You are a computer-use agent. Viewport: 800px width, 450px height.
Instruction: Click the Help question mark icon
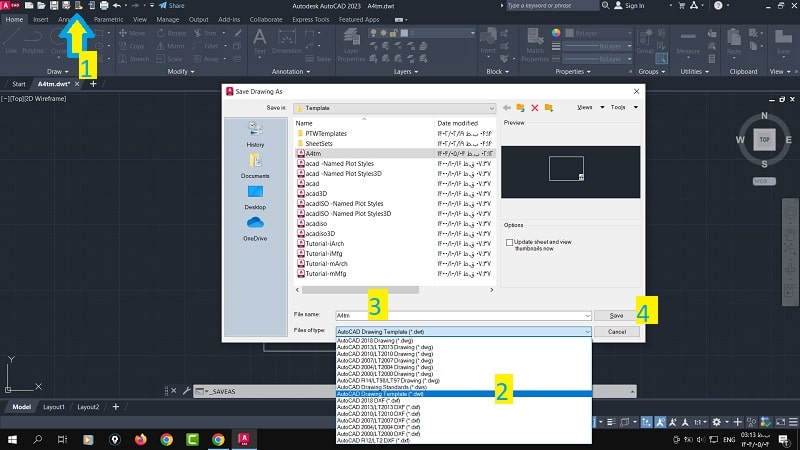(x=718, y=6)
